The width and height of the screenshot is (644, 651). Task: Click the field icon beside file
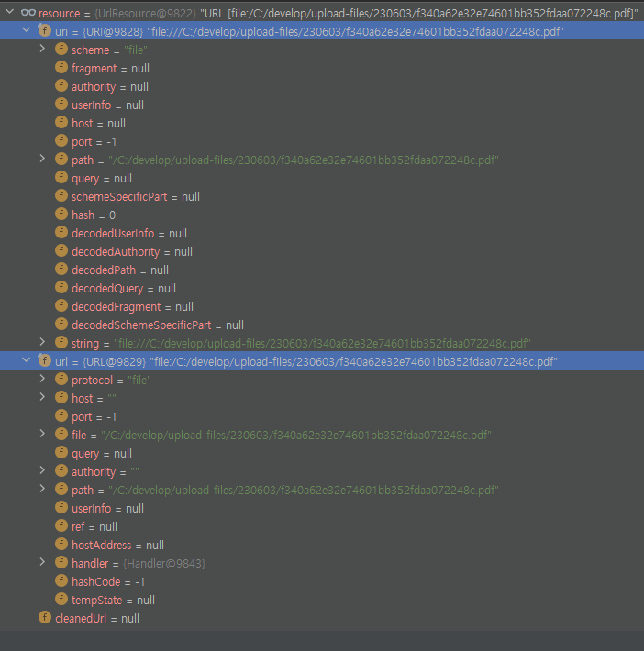(61, 434)
